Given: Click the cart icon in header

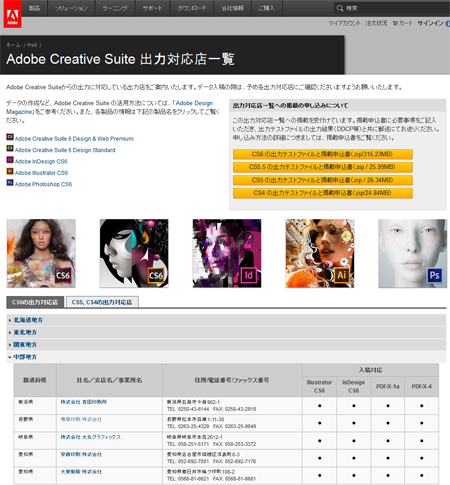Looking at the screenshot, I should coord(395,23).
